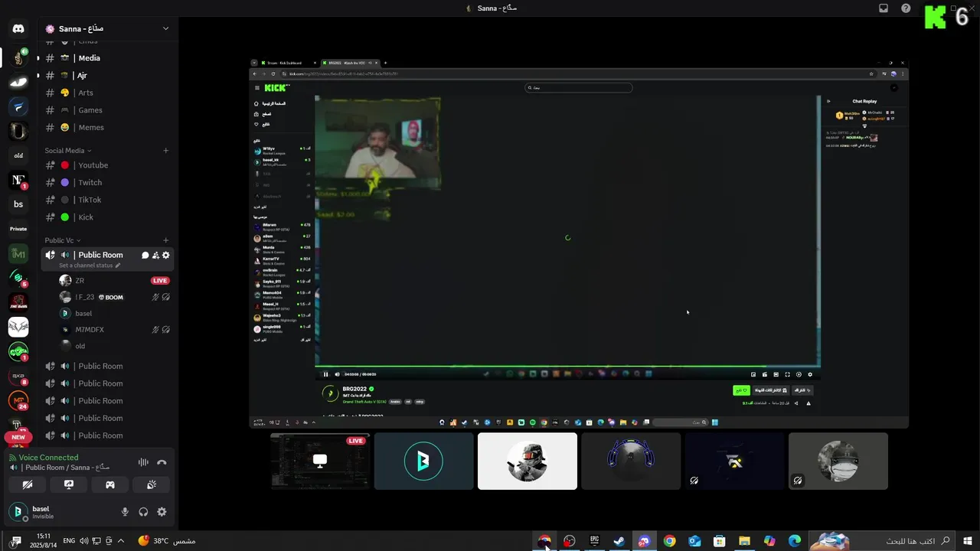Open the Arts channel
The height and width of the screenshot is (551, 980).
107,93
